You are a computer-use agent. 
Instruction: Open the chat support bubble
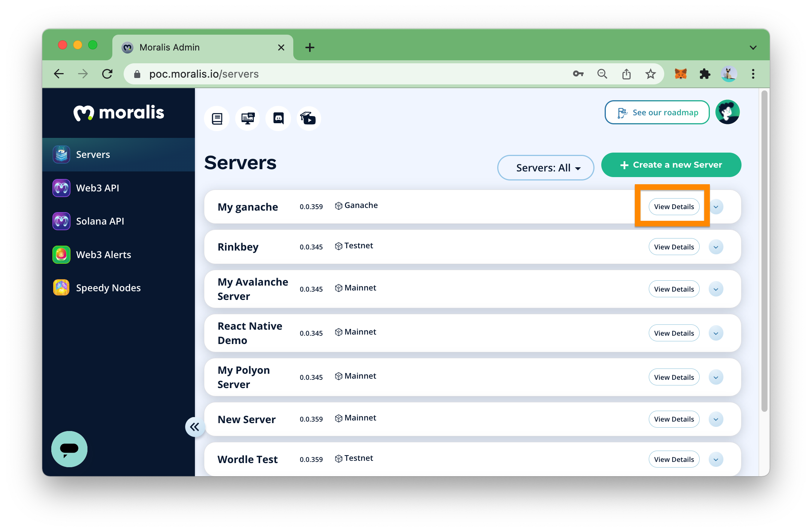(69, 449)
